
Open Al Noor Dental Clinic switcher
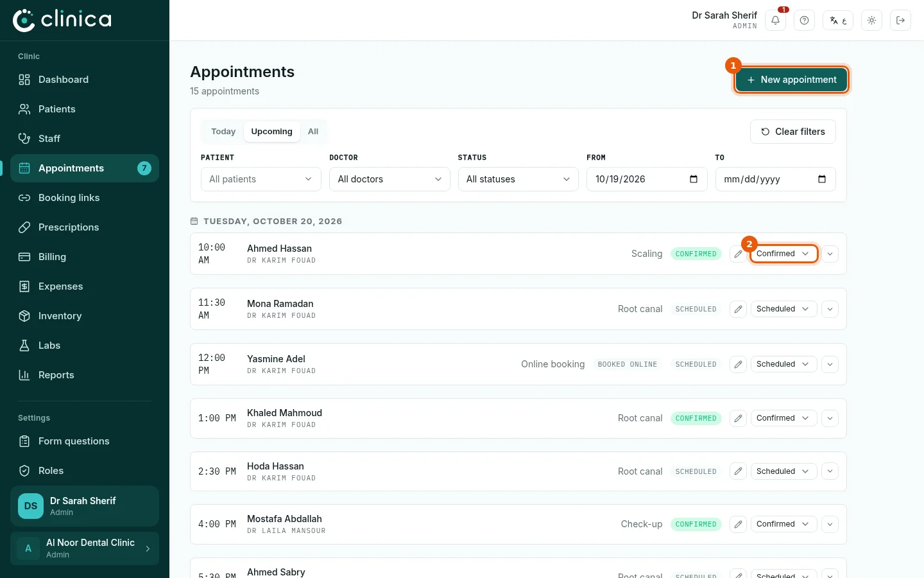(85, 548)
